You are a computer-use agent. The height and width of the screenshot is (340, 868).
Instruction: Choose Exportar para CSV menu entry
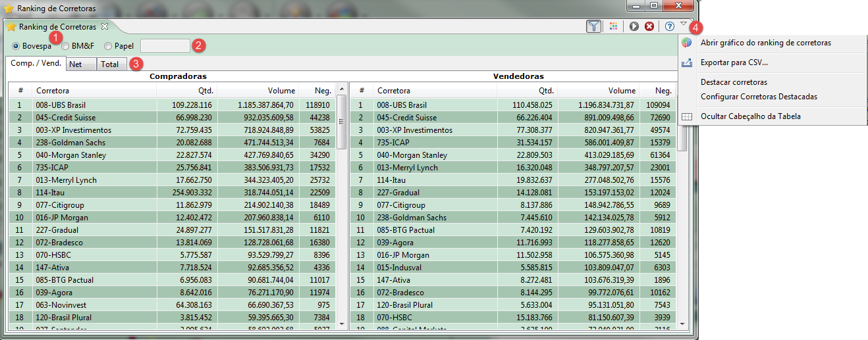(x=734, y=62)
